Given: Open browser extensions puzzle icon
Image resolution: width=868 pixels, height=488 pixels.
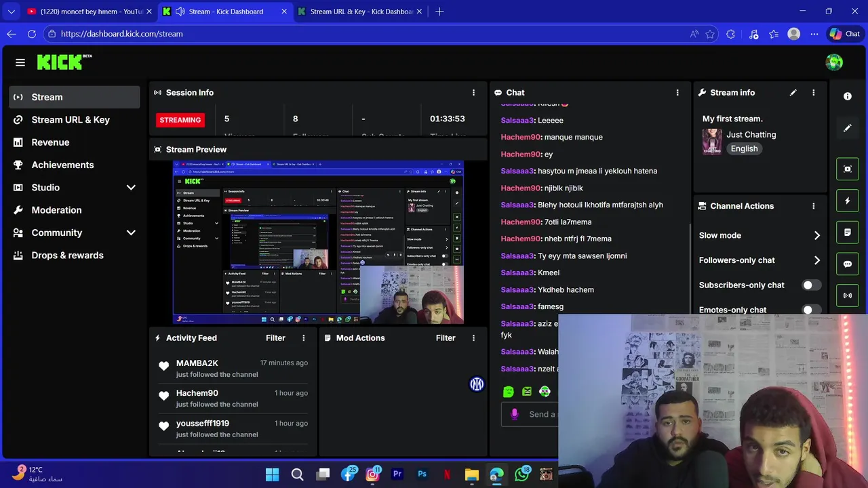Looking at the screenshot, I should (730, 34).
